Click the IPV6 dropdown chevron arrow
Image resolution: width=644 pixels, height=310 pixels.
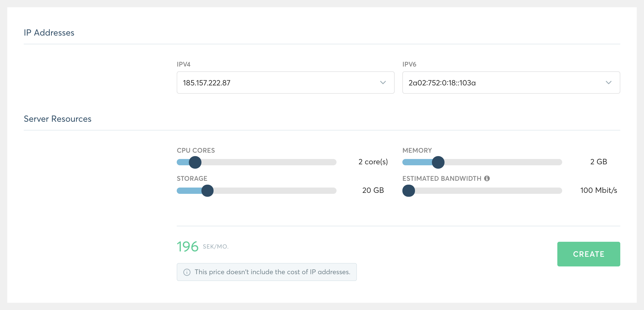(608, 83)
